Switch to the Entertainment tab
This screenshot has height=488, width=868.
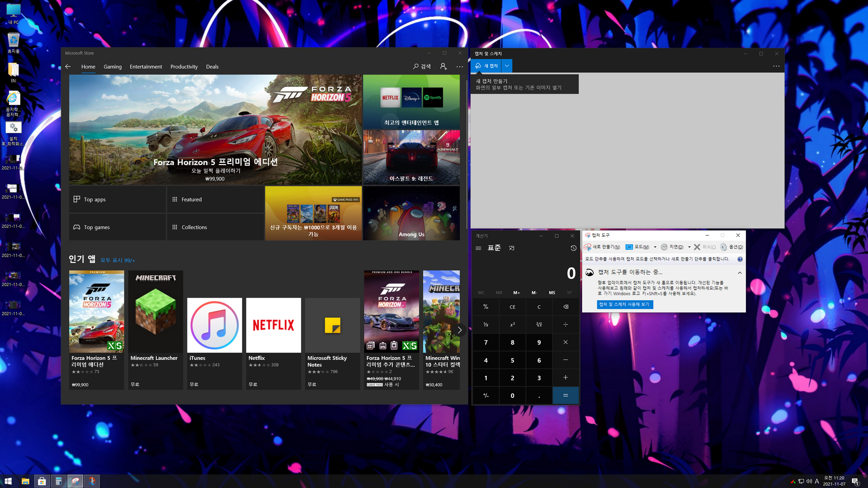(x=146, y=67)
